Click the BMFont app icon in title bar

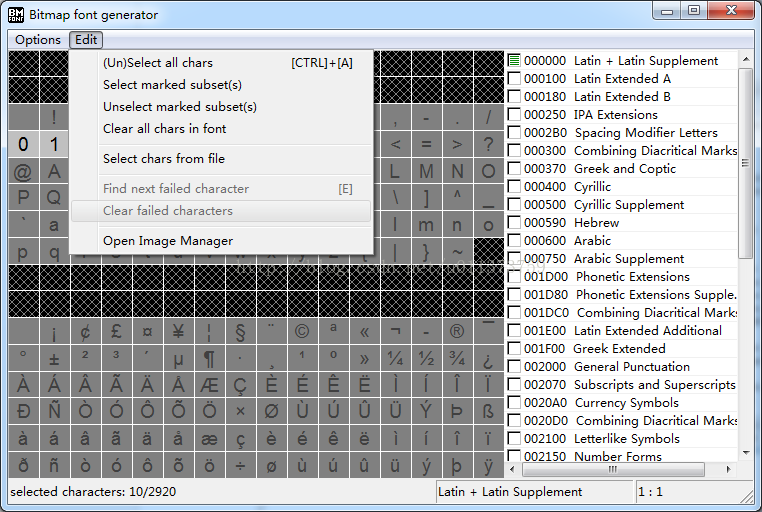(16, 15)
